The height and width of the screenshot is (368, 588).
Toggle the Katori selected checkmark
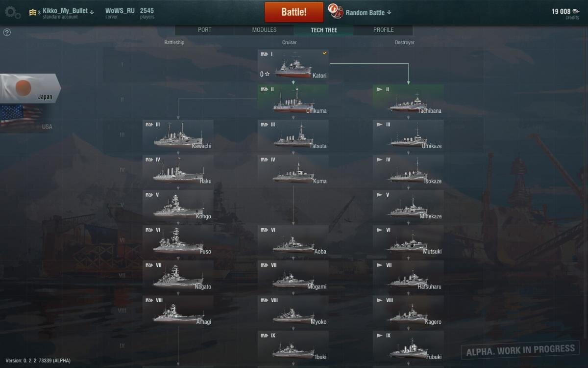324,53
